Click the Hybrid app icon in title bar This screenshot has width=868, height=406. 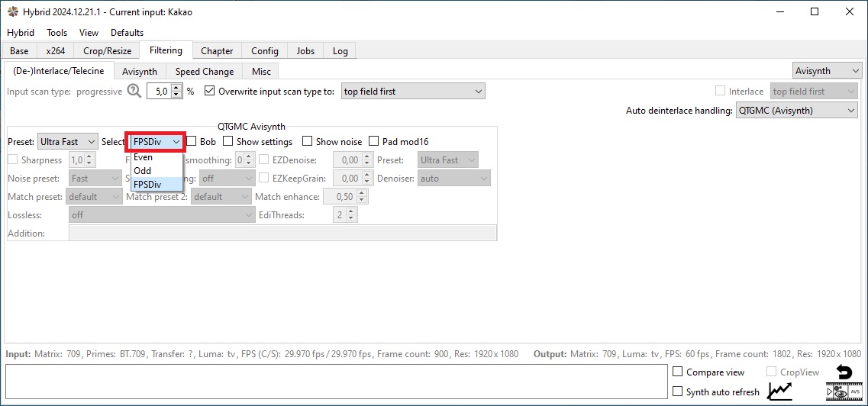point(13,12)
